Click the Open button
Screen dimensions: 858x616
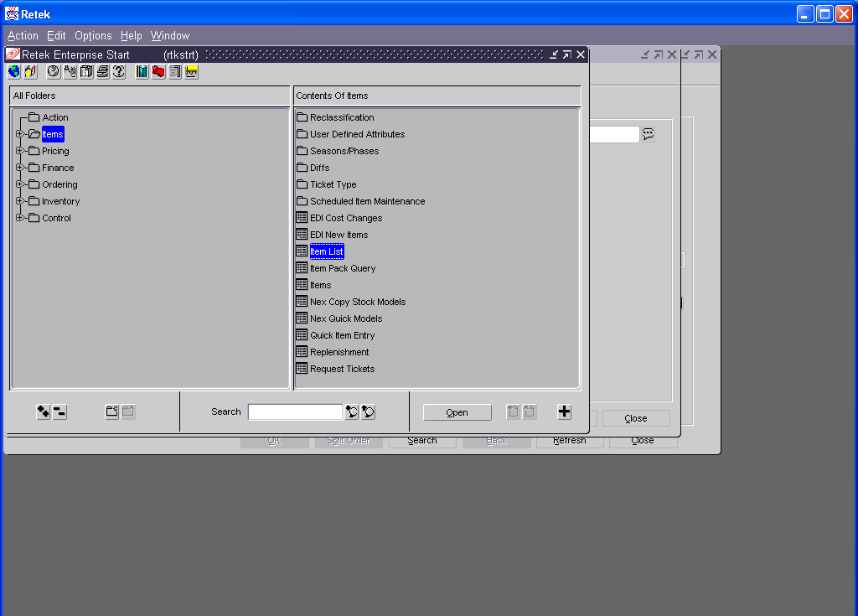point(457,412)
